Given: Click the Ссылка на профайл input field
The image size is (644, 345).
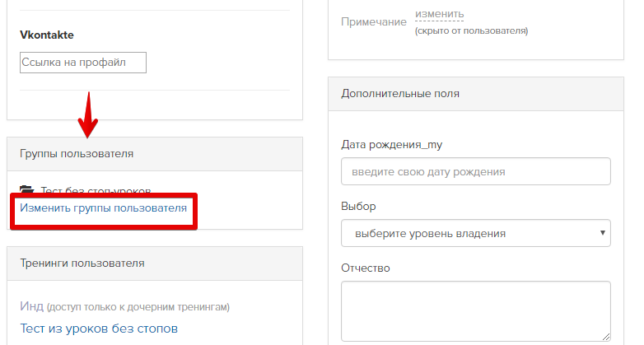Looking at the screenshot, I should [83, 63].
